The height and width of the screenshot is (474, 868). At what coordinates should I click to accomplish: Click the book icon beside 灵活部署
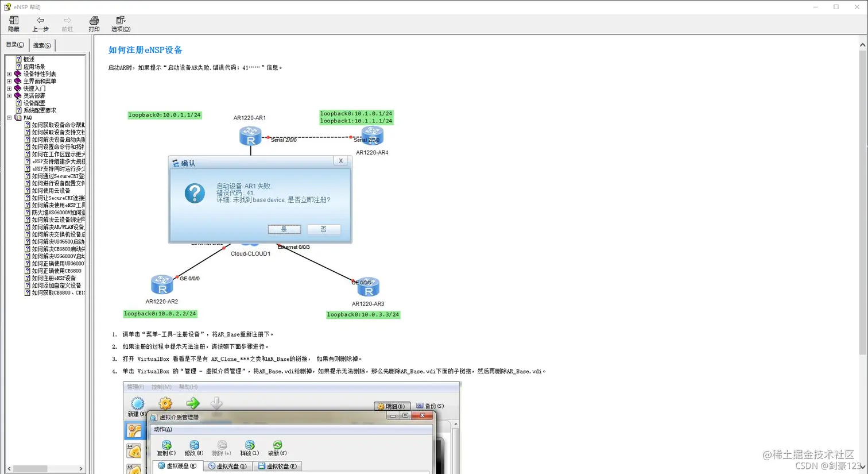tap(18, 96)
